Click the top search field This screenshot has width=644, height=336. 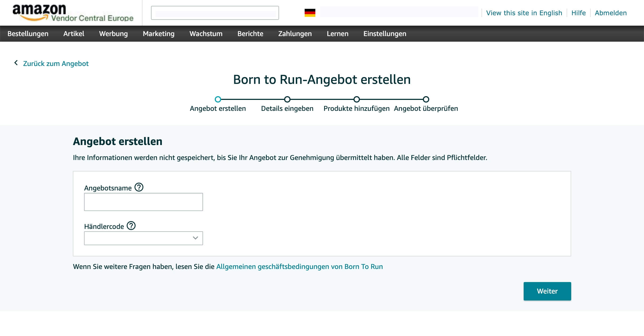click(x=215, y=13)
